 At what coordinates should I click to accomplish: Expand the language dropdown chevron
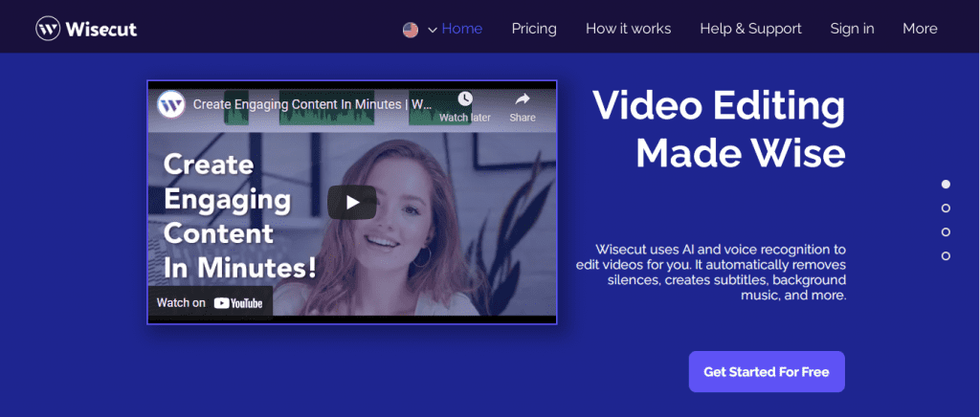tap(432, 30)
